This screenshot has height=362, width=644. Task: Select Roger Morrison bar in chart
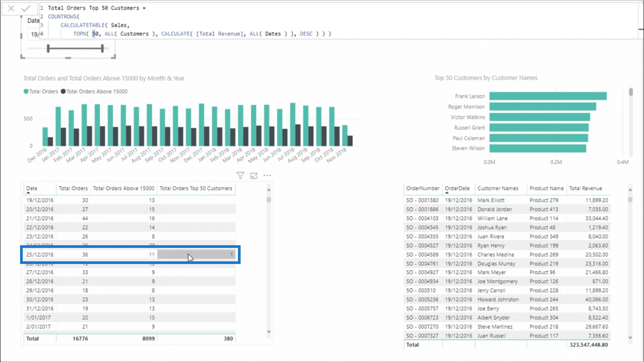543,107
